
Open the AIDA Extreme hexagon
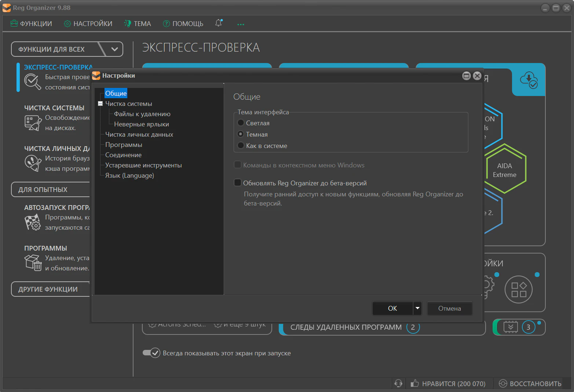pyautogui.click(x=505, y=169)
